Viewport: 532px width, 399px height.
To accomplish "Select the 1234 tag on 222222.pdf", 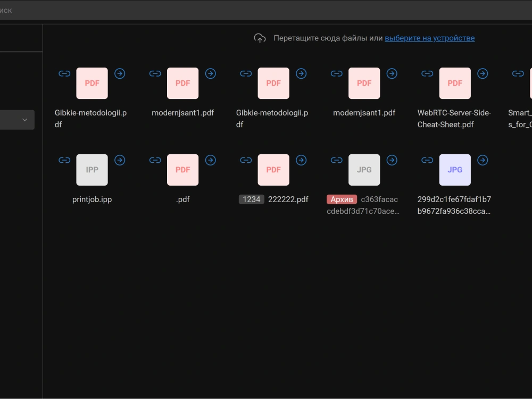I will click(x=252, y=199).
